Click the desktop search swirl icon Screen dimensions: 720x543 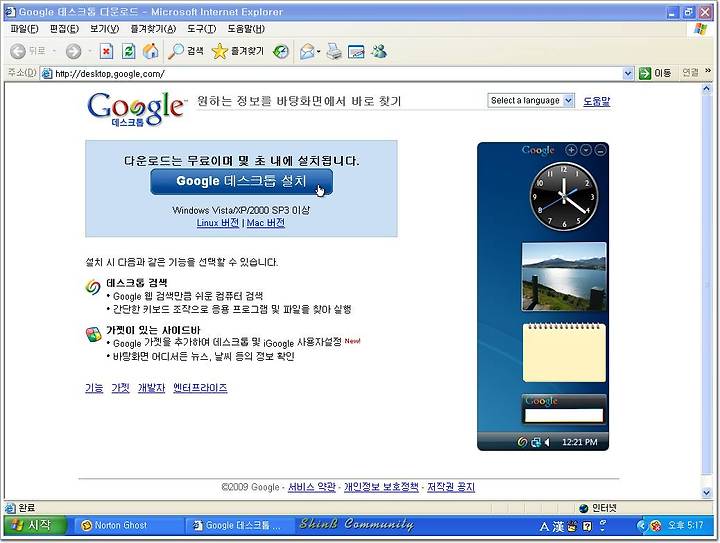[x=93, y=287]
